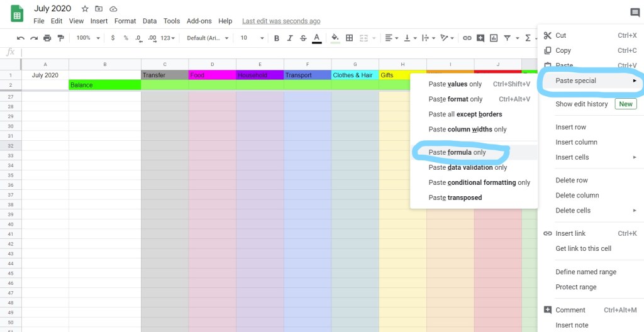This screenshot has width=644, height=332.
Task: Click the 'Last edit was seconds ago' link
Action: point(281,21)
